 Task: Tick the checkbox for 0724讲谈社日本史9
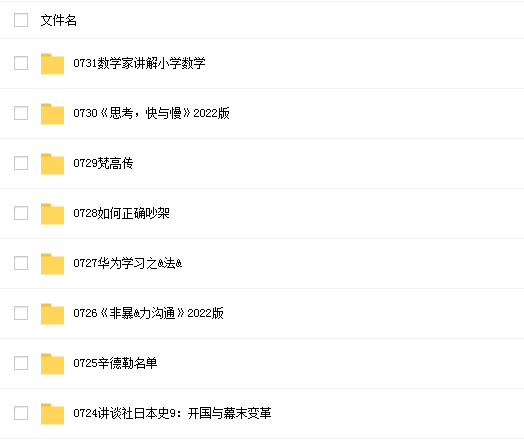coord(21,413)
